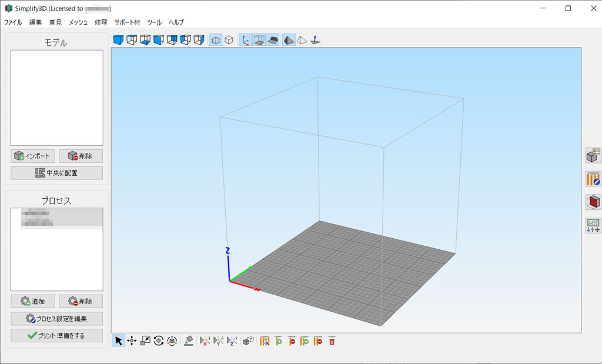Click the プロセス設定を編集 button

tap(56, 319)
